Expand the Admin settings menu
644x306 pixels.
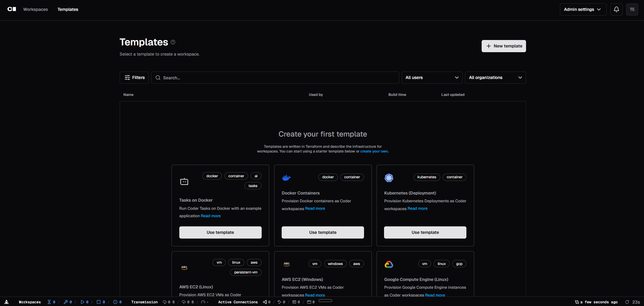point(583,9)
